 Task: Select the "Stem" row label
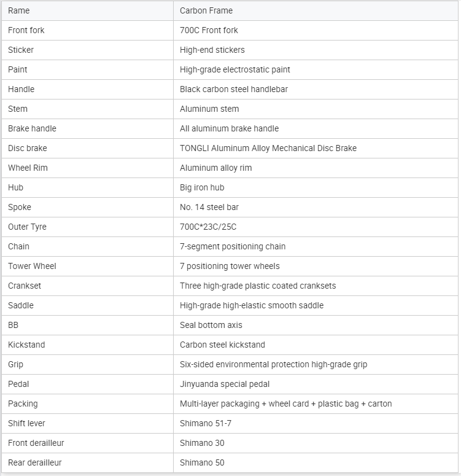coord(18,109)
